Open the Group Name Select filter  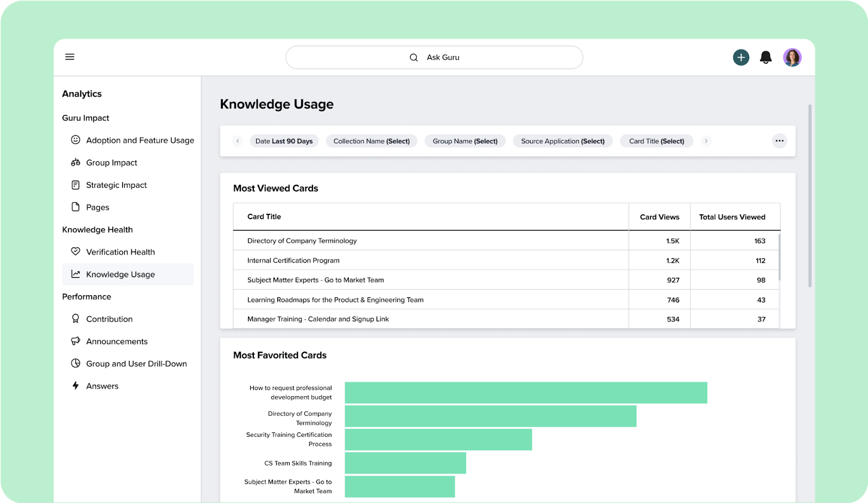tap(464, 141)
